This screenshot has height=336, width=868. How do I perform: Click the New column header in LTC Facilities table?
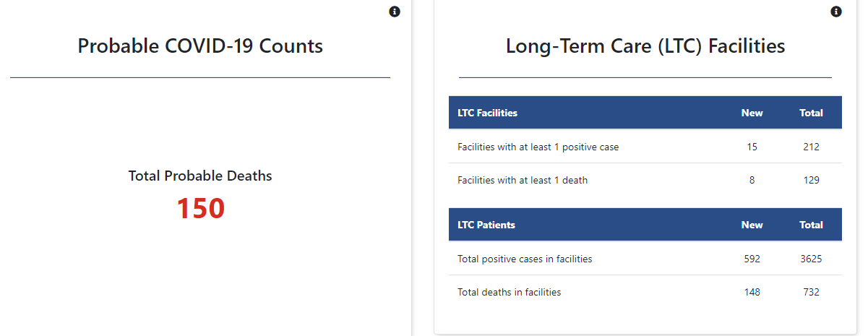[x=752, y=113]
